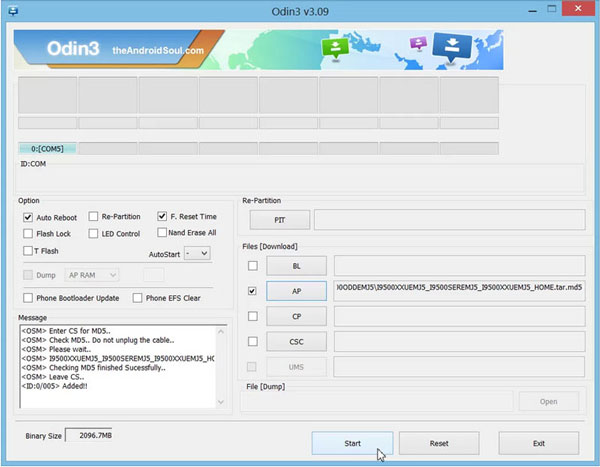Click the Reset button

(x=439, y=443)
